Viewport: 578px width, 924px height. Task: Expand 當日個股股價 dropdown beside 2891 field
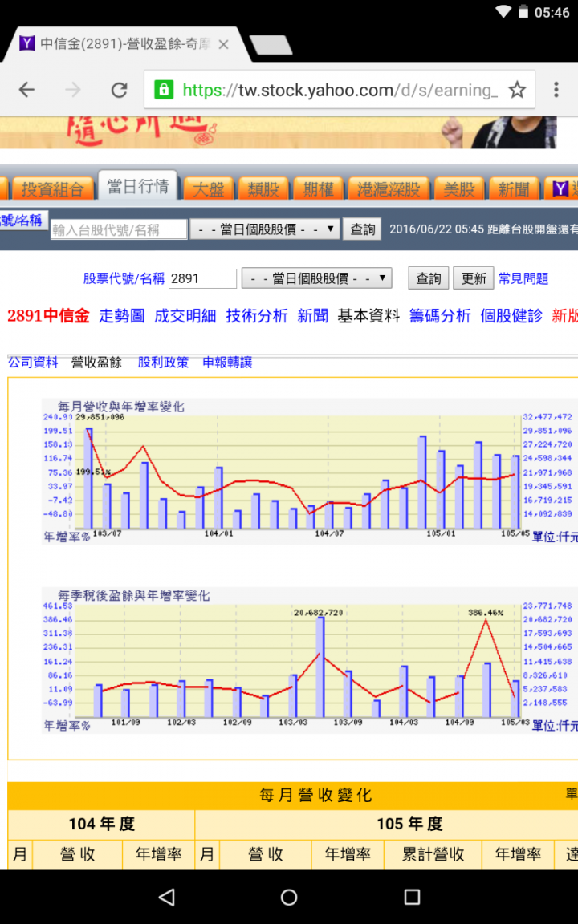317,278
